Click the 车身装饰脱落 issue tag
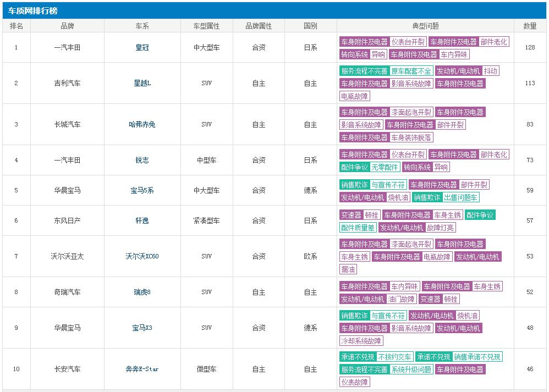 point(411,137)
